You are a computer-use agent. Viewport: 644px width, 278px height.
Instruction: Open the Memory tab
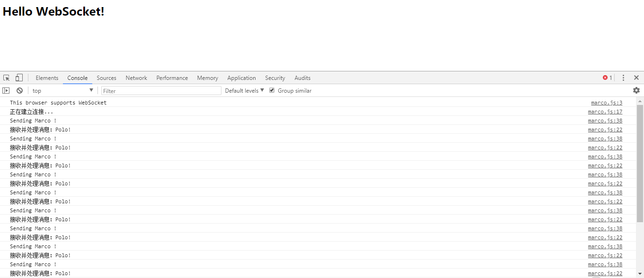pos(208,78)
